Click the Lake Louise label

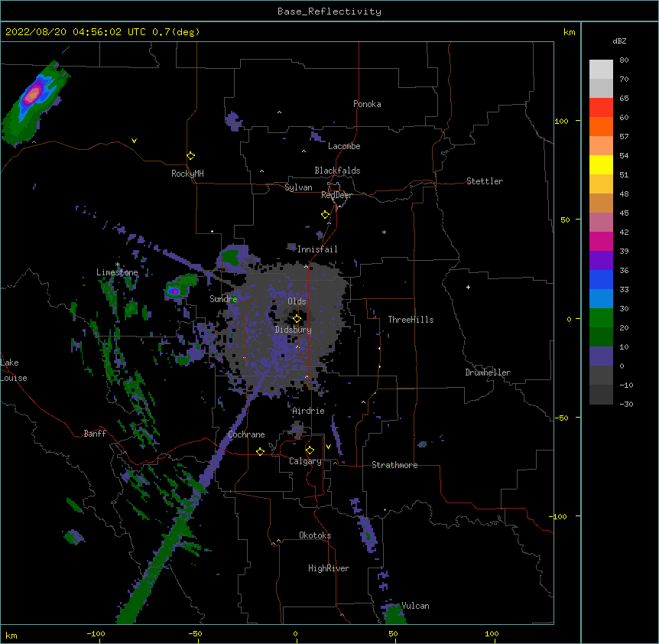click(14, 370)
